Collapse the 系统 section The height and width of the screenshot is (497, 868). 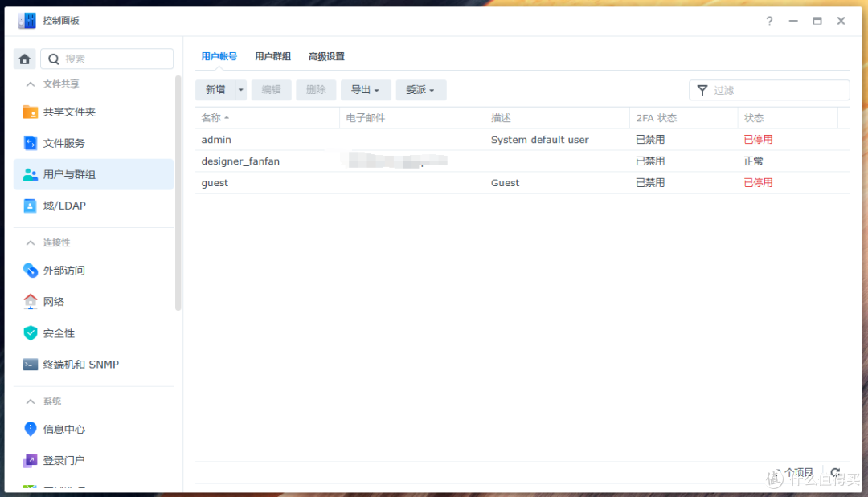pyautogui.click(x=31, y=401)
